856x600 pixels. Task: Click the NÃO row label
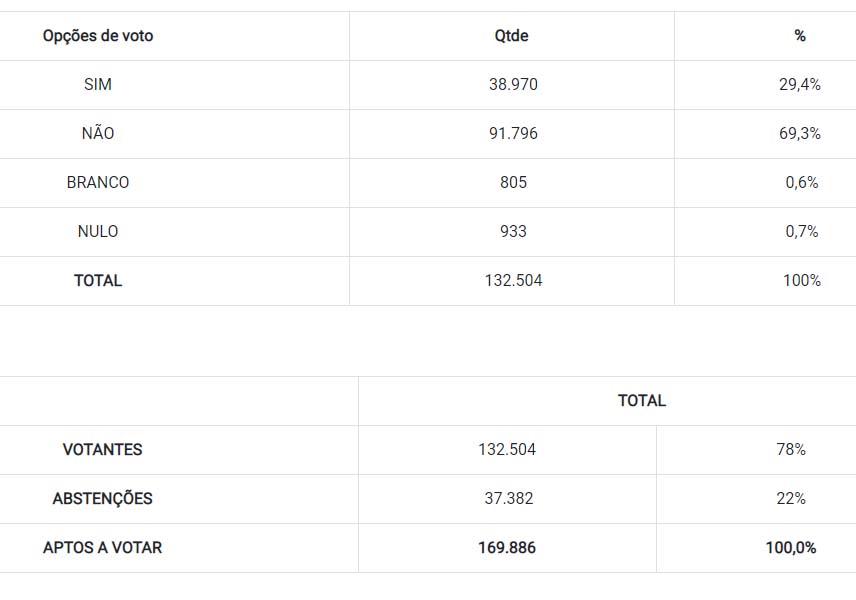coord(98,133)
